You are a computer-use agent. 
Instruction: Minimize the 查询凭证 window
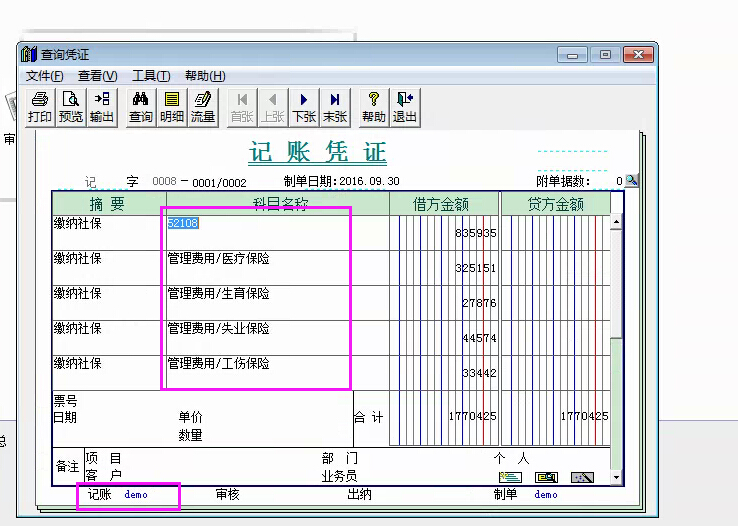(572, 55)
